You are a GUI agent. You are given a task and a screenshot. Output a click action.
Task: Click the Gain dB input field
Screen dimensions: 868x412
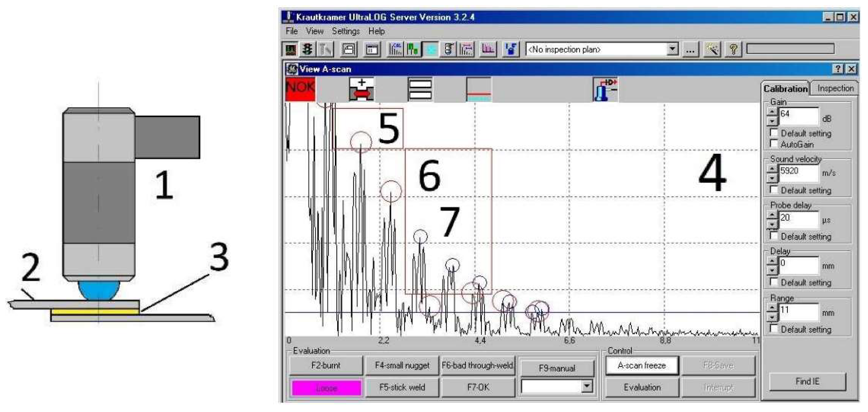click(799, 117)
